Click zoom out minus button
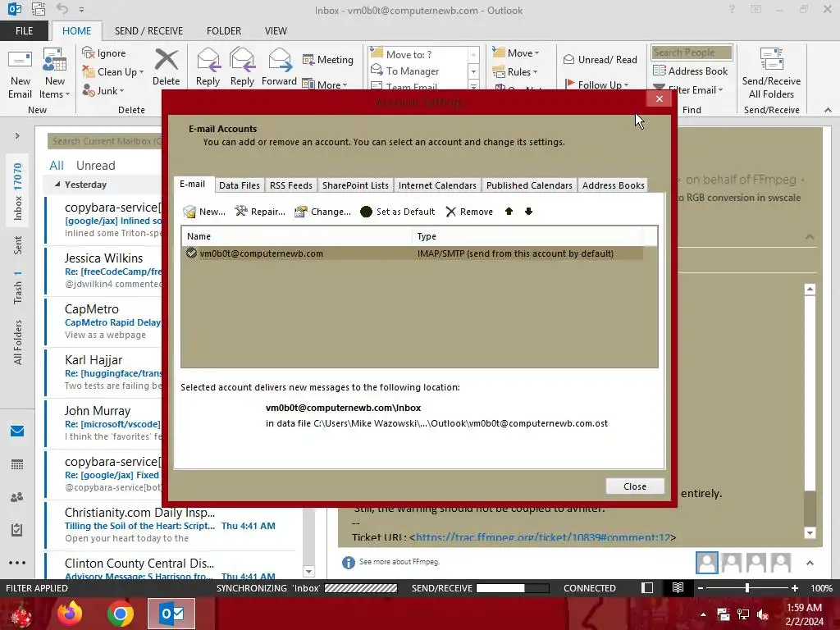 [x=701, y=587]
